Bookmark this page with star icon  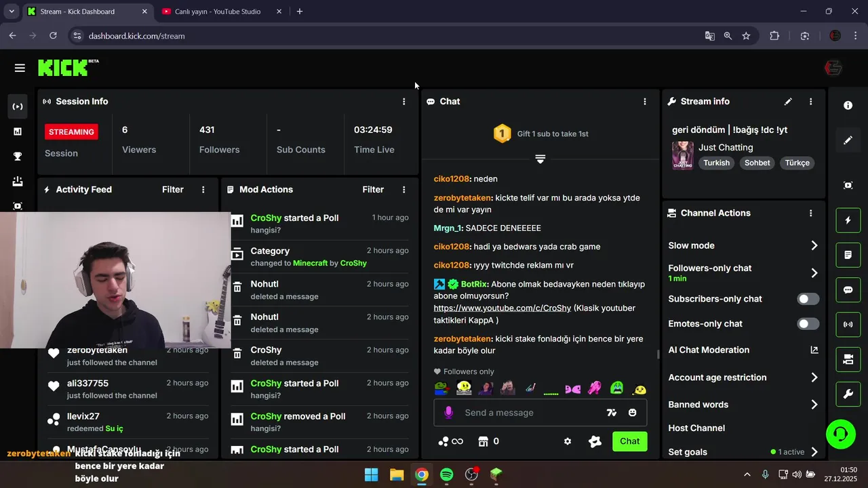[746, 36]
